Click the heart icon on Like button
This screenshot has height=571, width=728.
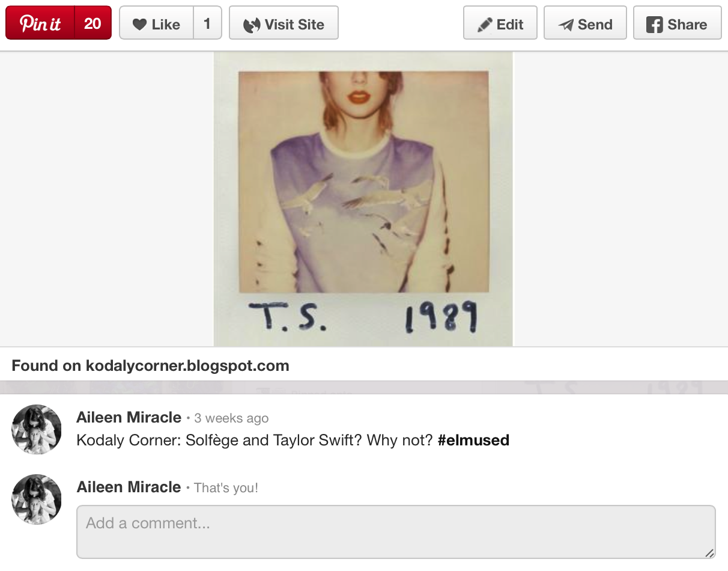[139, 25]
